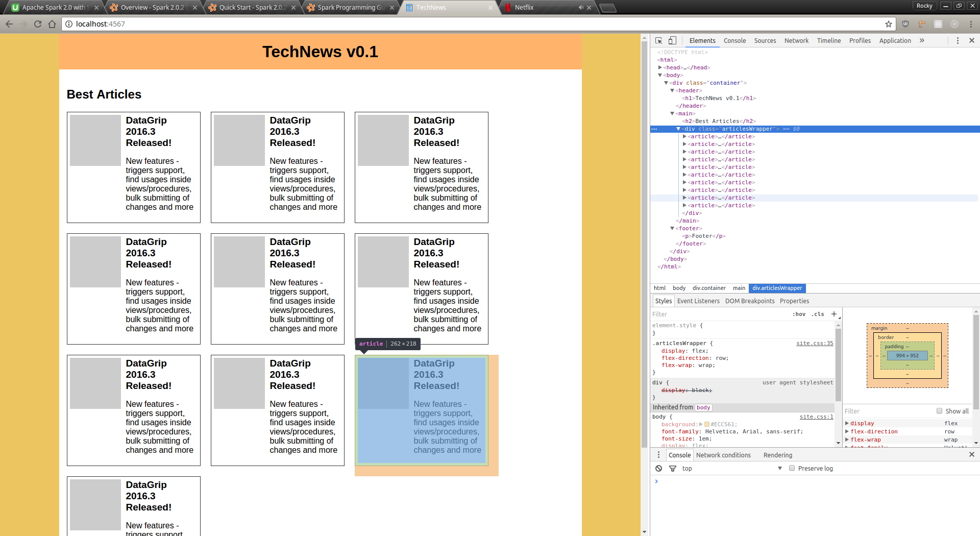Reload the localhost page
The image size is (980, 536).
pos(38,24)
